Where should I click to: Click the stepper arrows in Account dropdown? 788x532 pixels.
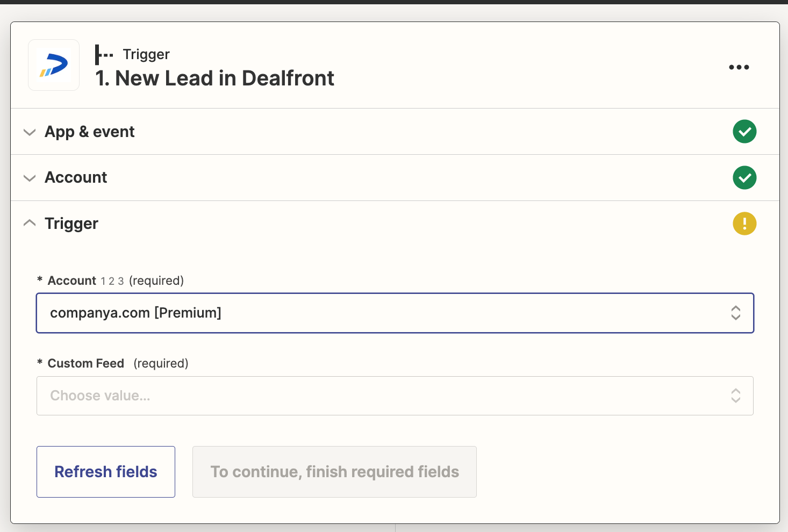coord(735,313)
